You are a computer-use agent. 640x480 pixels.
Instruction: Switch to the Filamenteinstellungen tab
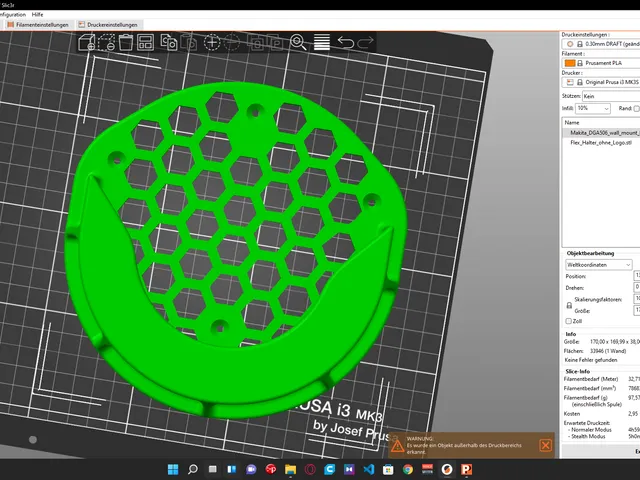[x=38, y=25]
